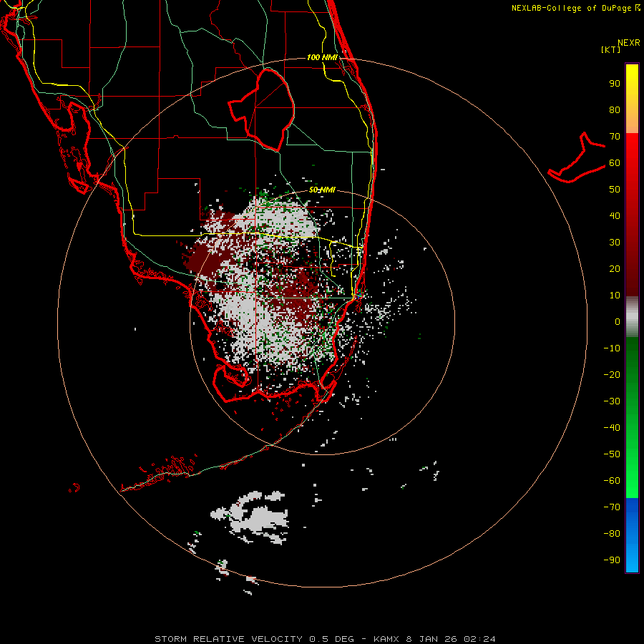Click the NEXR label above the color scale

(x=629, y=43)
